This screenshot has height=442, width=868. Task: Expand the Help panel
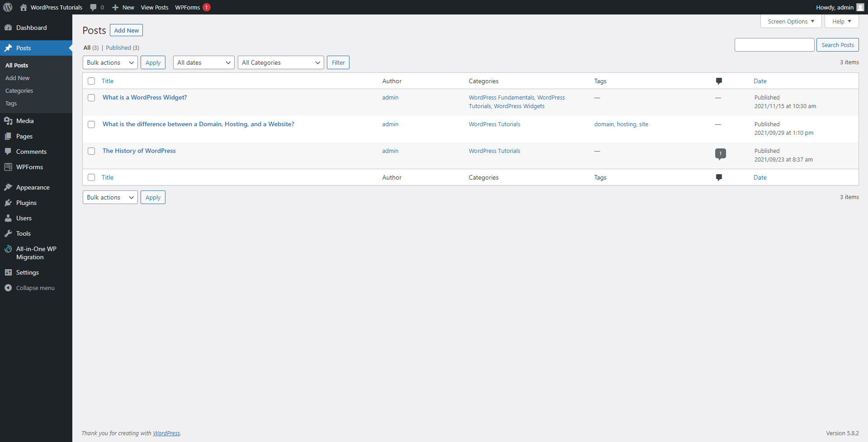point(842,21)
